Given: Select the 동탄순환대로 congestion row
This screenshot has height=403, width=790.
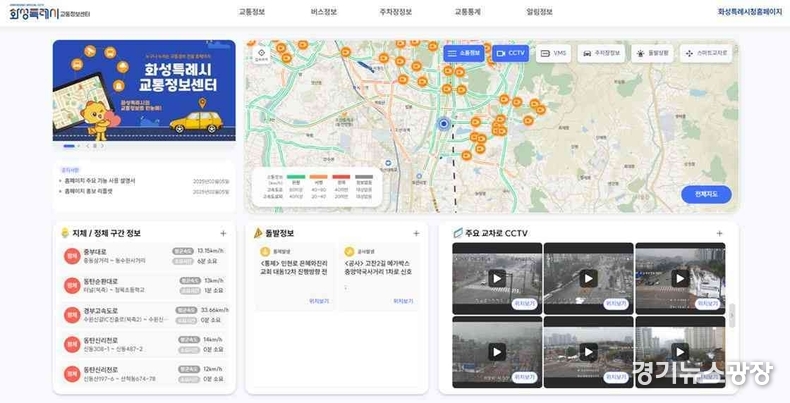Looking at the screenshot, I should [144, 286].
